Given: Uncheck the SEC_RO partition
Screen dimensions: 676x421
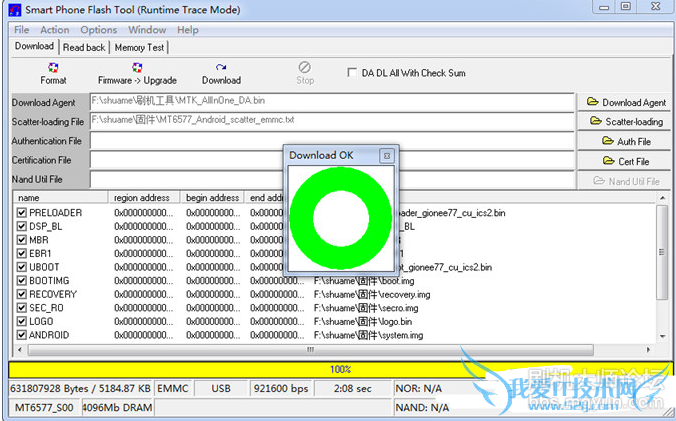Looking at the screenshot, I should (21, 308).
